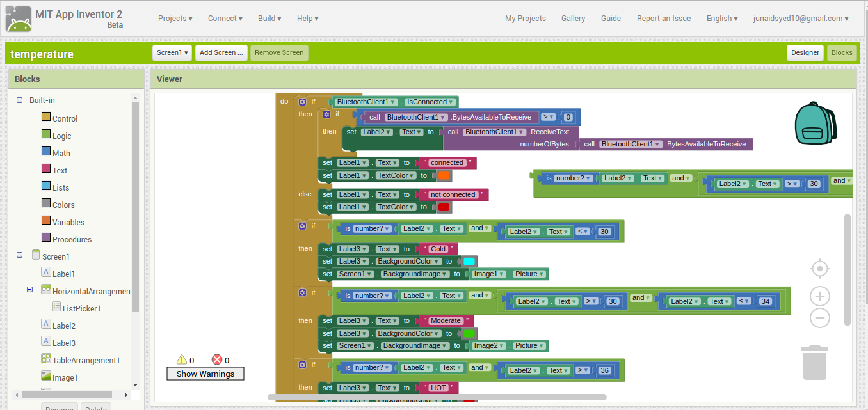868x410 pixels.
Task: Select the Control blocks category
Action: point(65,118)
